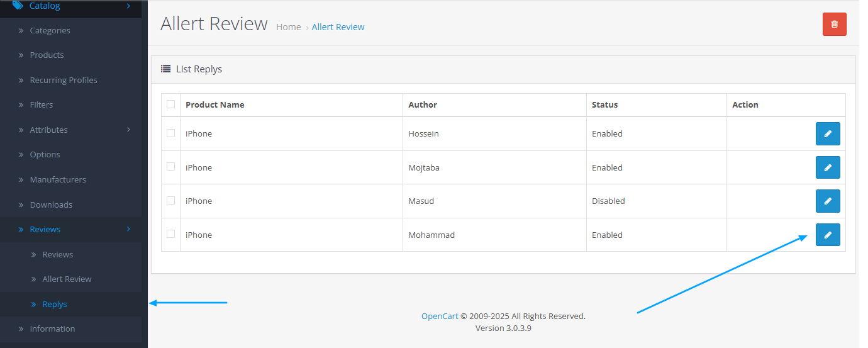Edit the reply by Hossein
868x348 pixels.
tap(828, 134)
